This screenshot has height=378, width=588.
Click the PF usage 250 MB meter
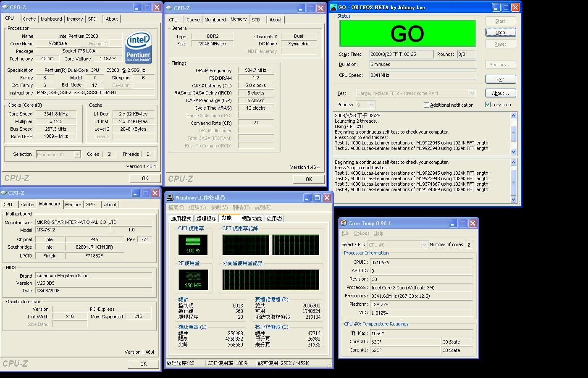(193, 280)
